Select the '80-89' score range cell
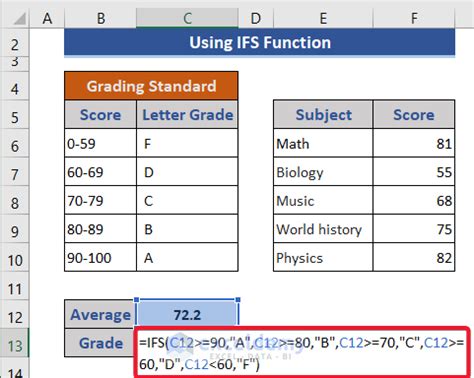 tap(100, 229)
